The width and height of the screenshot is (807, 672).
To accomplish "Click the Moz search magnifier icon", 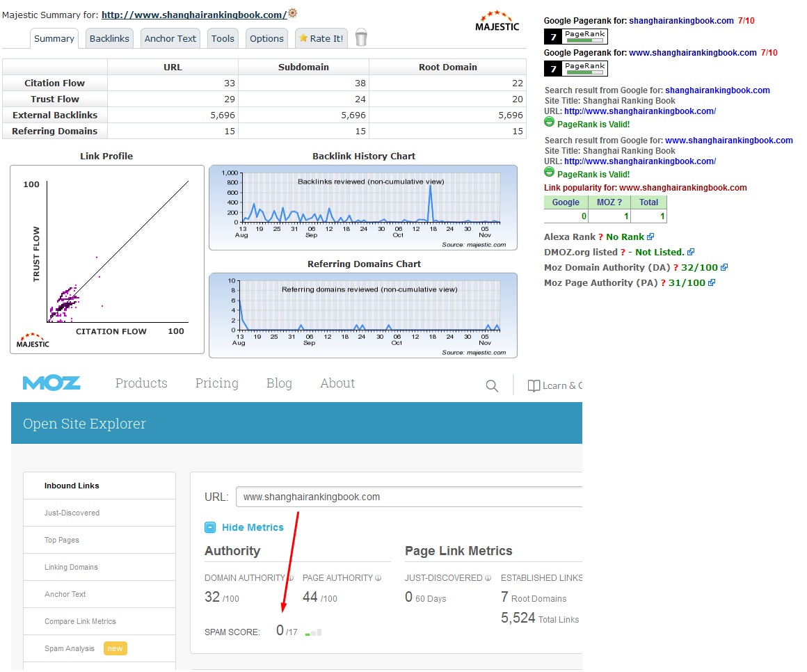I will [x=492, y=386].
